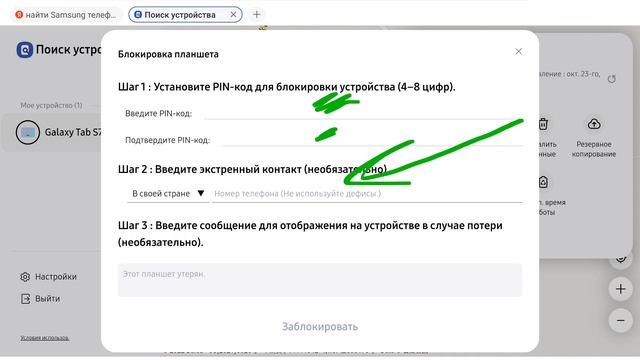Click the erase data trash icon
The width and height of the screenshot is (640, 360).
(x=543, y=124)
